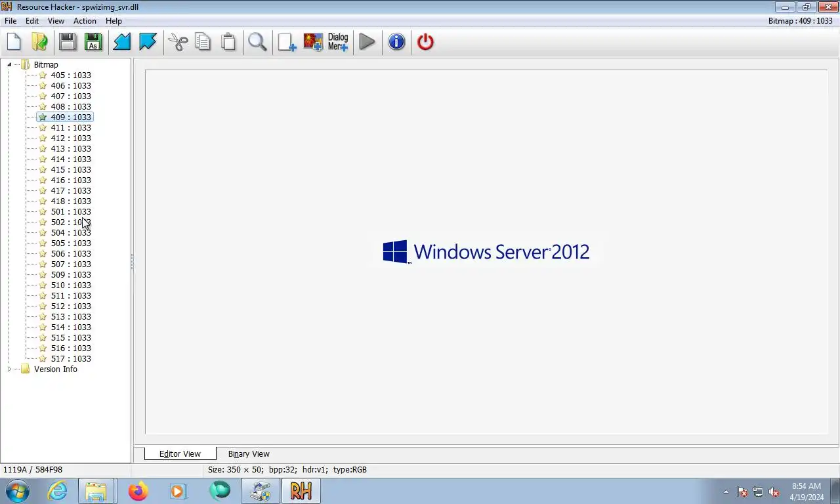Open the Edit menu
840x504 pixels.
[x=32, y=21]
